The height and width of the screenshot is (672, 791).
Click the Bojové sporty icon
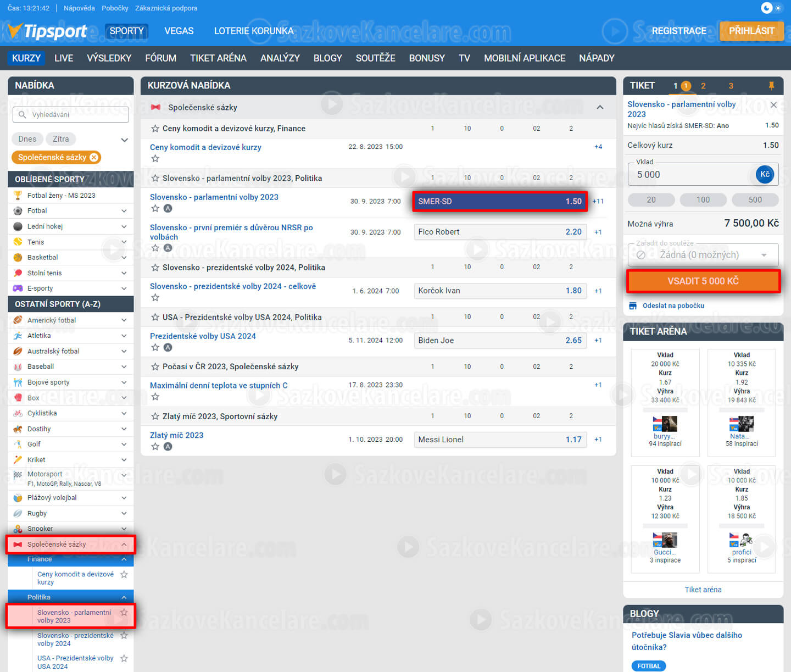18,382
